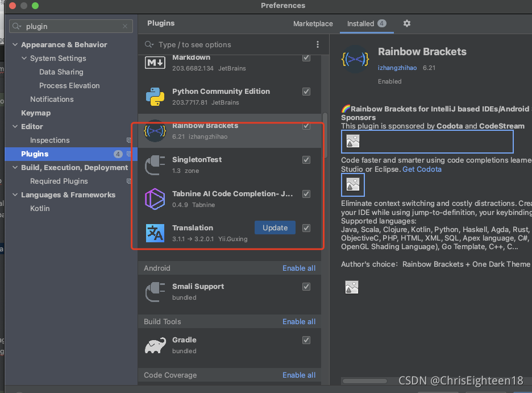Viewport: 532px width, 393px height.
Task: Open the three-dot options menu in plugin search
Action: point(318,44)
